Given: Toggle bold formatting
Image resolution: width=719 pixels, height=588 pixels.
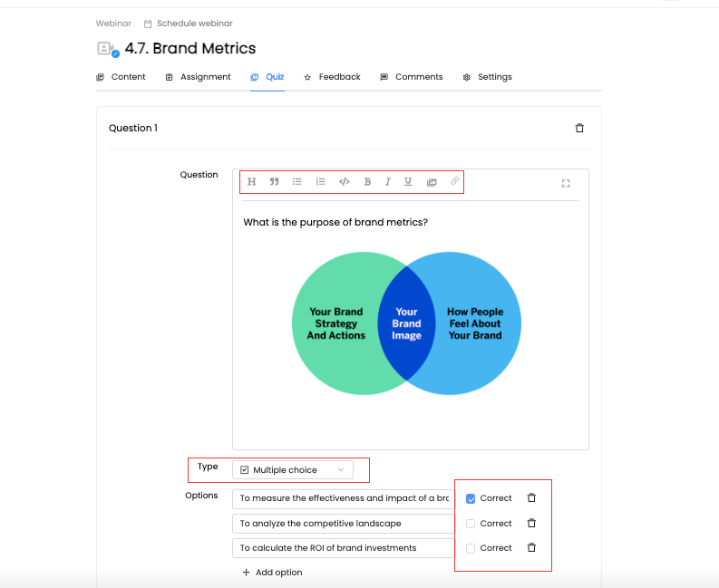Looking at the screenshot, I should point(367,181).
